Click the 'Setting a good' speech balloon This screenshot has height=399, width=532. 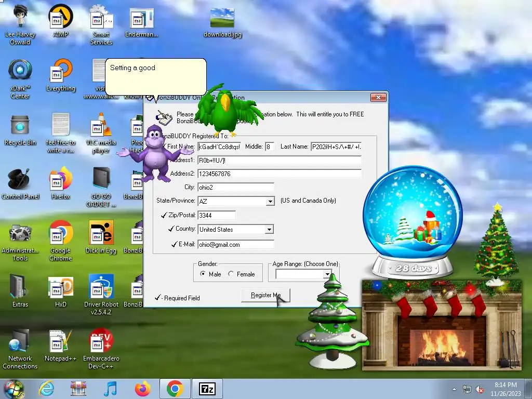156,77
